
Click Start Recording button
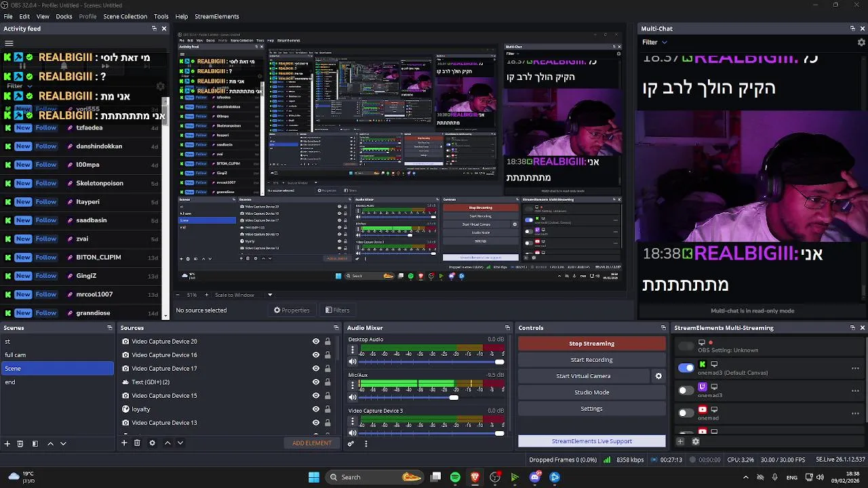(591, 360)
